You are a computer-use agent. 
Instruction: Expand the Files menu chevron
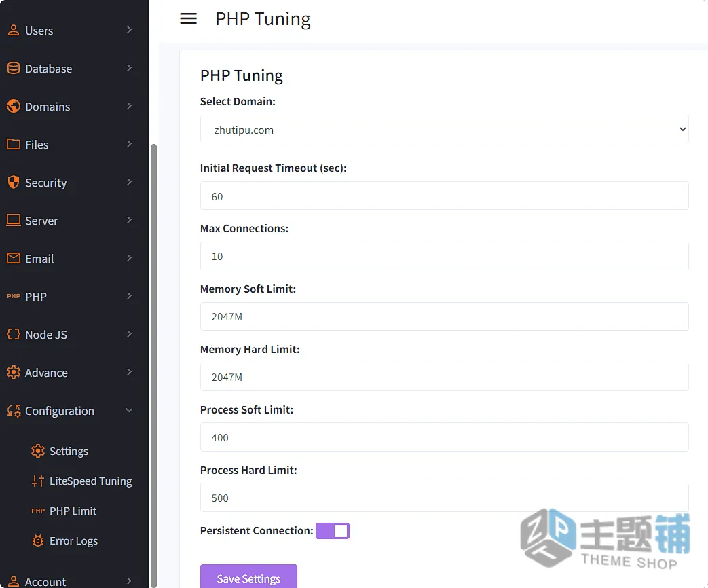[x=129, y=144]
